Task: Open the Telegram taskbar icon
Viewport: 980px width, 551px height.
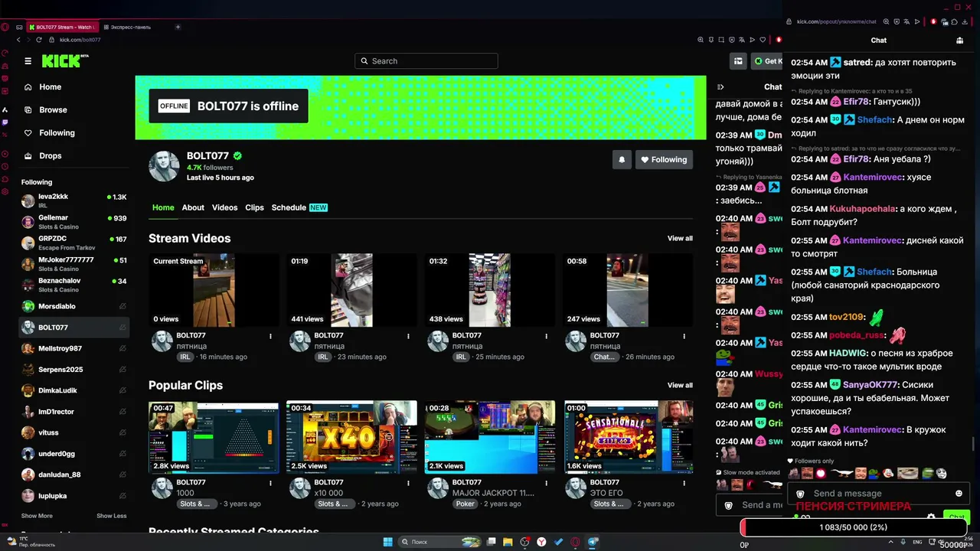Action: [x=593, y=542]
